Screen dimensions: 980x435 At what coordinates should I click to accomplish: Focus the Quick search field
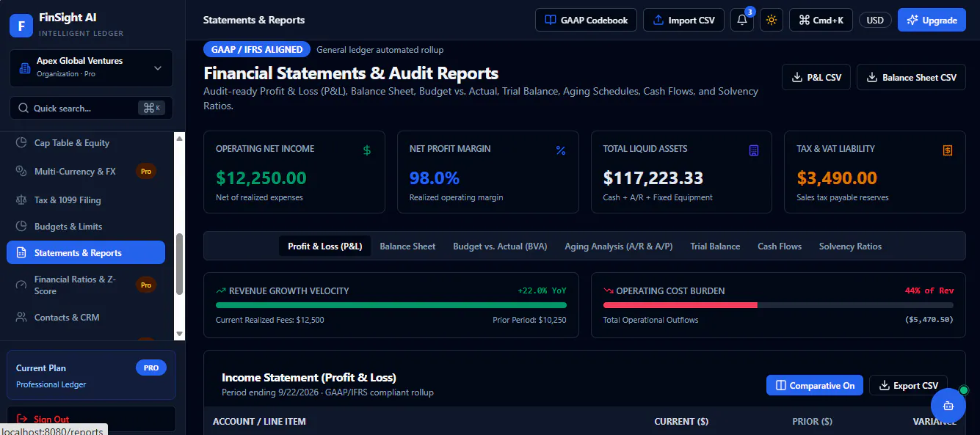[x=91, y=108]
